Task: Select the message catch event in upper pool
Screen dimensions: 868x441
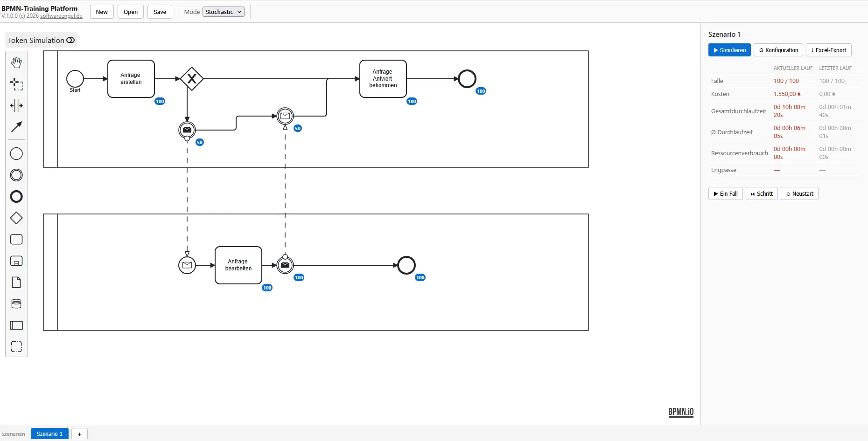Action: [285, 116]
